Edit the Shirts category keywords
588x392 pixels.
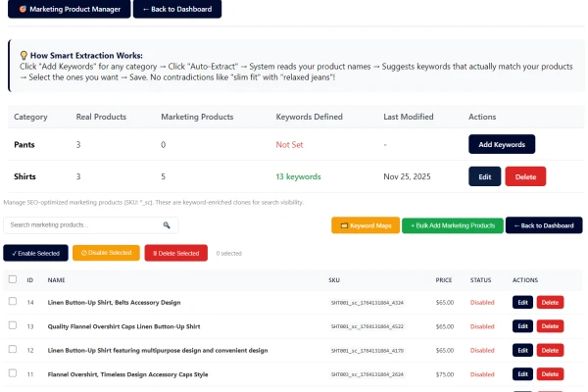click(484, 176)
